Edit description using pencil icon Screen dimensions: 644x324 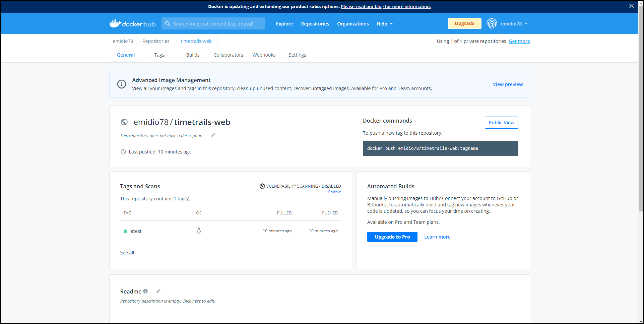(x=213, y=135)
